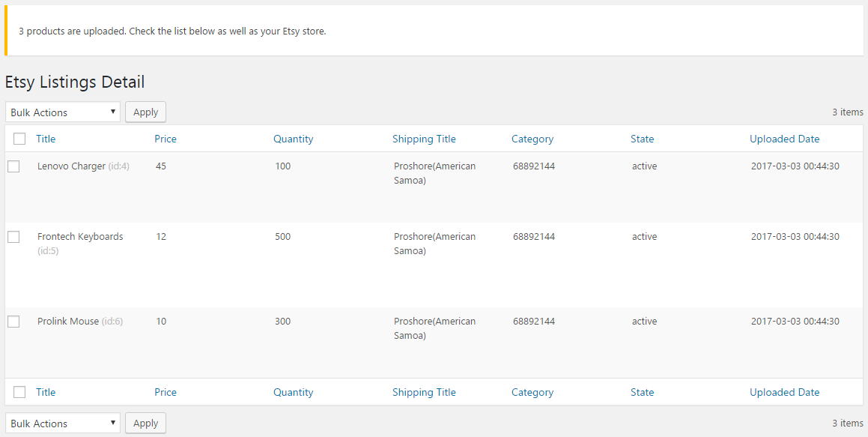Viewport: 868px width, 437px height.
Task: Click the footer Uploaded Date link
Action: 784,392
